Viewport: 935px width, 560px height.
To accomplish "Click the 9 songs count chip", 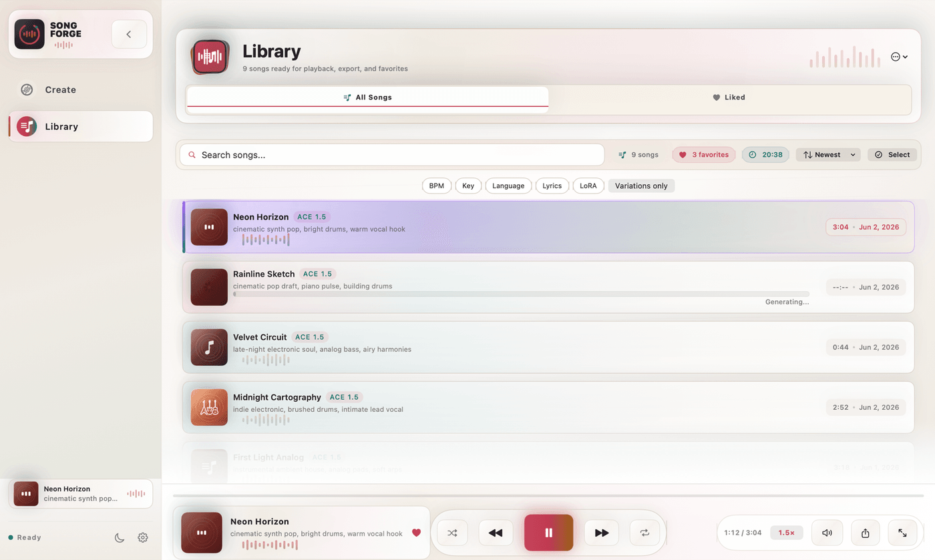I will pos(638,155).
